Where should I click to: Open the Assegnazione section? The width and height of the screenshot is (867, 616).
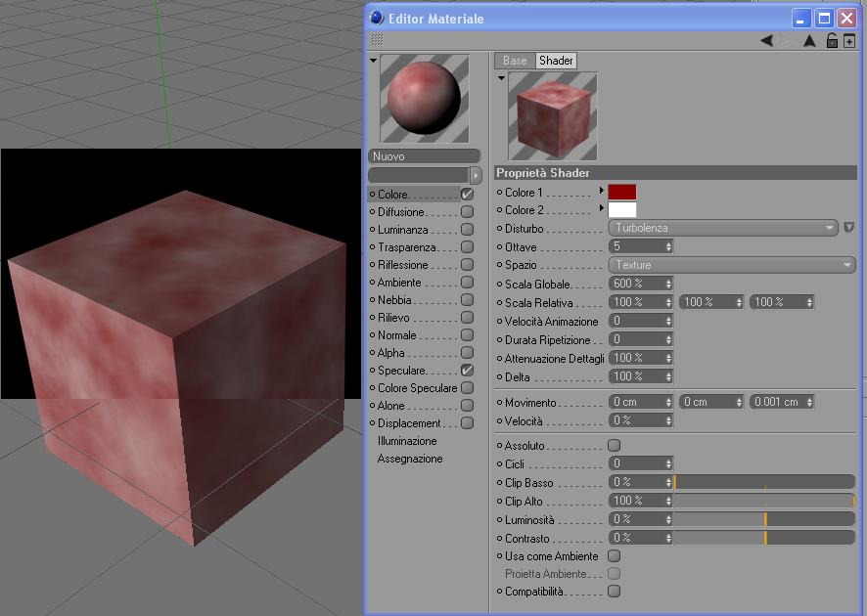[410, 459]
